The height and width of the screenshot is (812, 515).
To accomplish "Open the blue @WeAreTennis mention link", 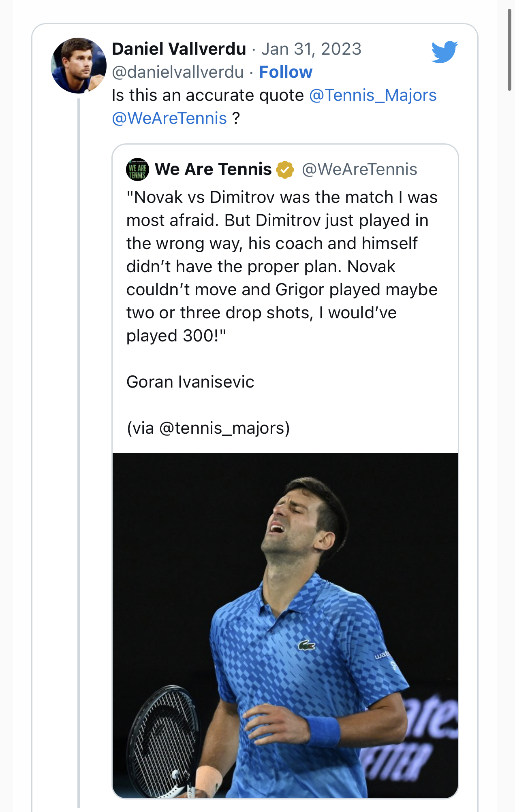I will (169, 118).
